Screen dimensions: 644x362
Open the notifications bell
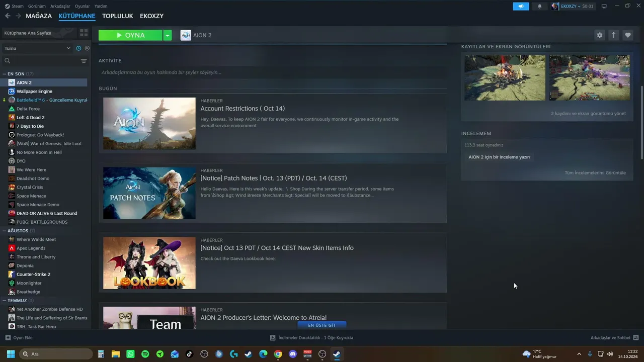pos(540,6)
